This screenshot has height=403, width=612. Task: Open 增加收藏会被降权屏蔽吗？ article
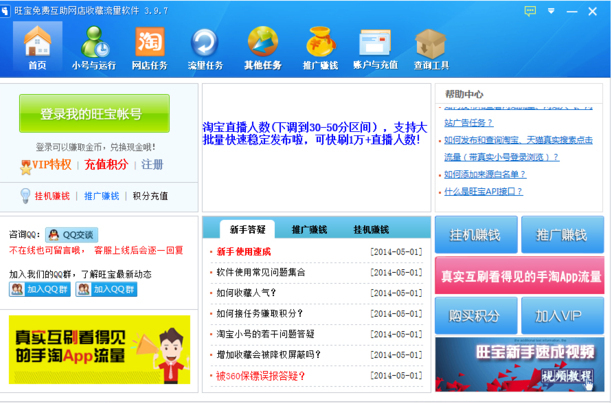click(x=269, y=355)
